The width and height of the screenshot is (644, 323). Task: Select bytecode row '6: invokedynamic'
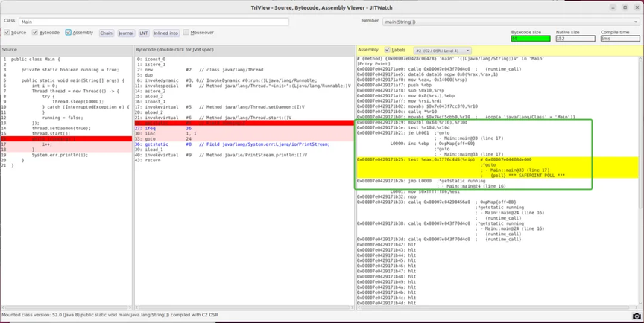click(244, 80)
